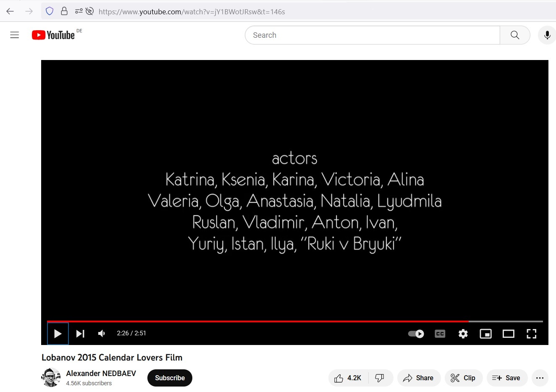Enter full screen mode
This screenshot has width=556, height=392.
[532, 334]
